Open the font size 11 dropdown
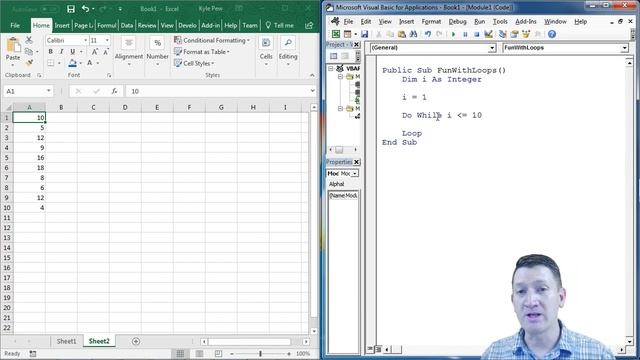The image size is (640, 360). [x=107, y=40]
